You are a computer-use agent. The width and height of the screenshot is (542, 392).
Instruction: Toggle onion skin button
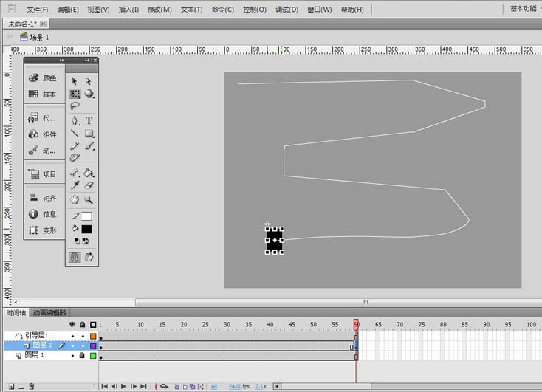coord(176,387)
